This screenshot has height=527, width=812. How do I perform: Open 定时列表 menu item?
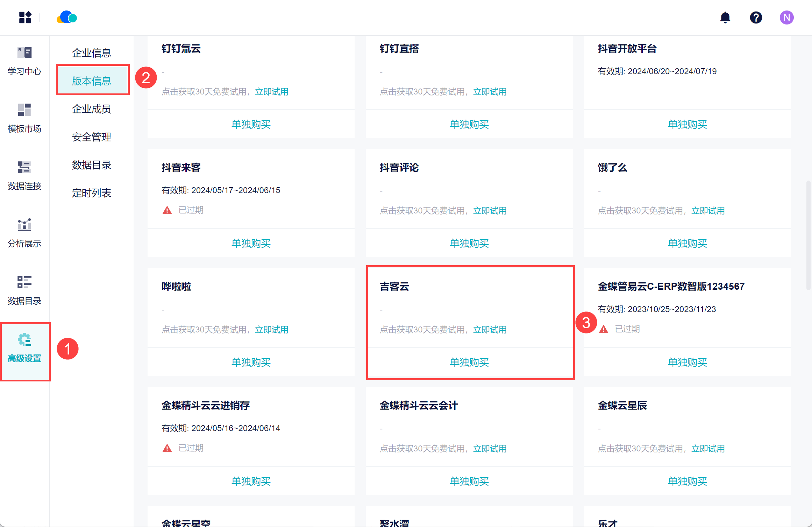point(92,193)
